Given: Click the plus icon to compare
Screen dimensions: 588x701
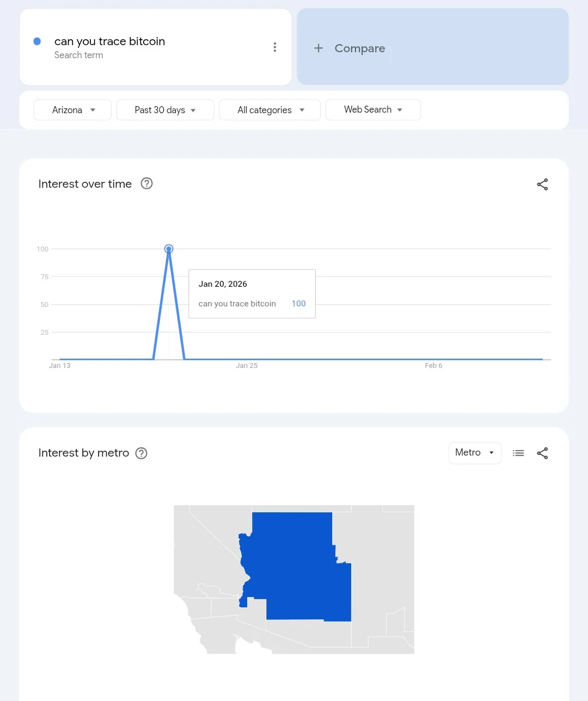Looking at the screenshot, I should (x=318, y=48).
